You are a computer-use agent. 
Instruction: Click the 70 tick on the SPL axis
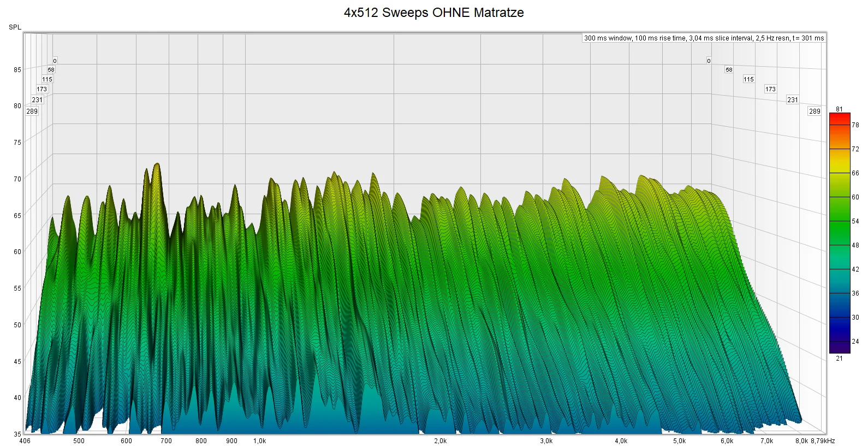tap(17, 179)
